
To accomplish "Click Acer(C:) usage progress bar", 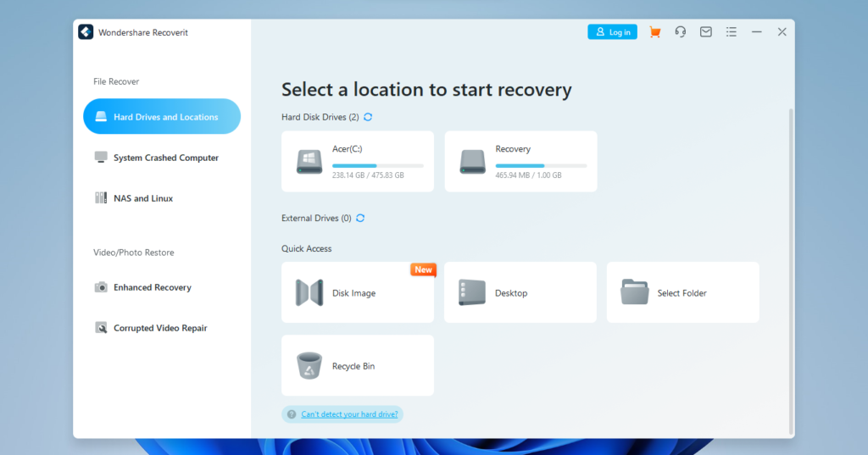I will point(378,165).
